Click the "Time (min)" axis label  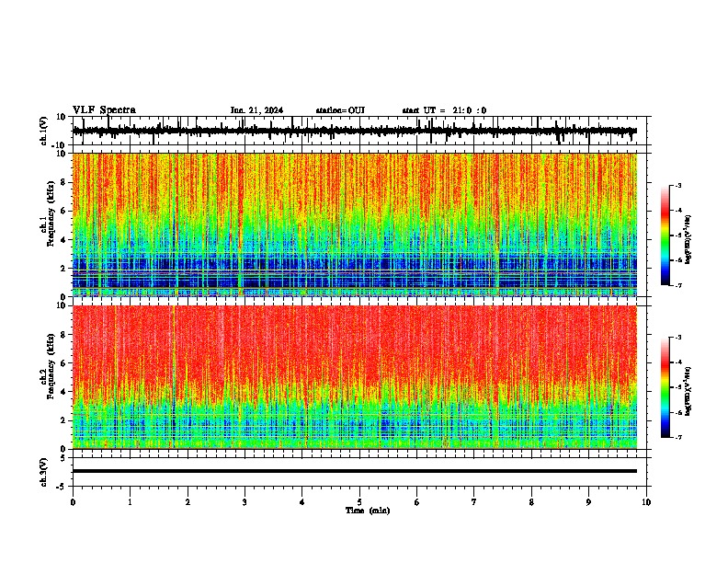(x=368, y=511)
